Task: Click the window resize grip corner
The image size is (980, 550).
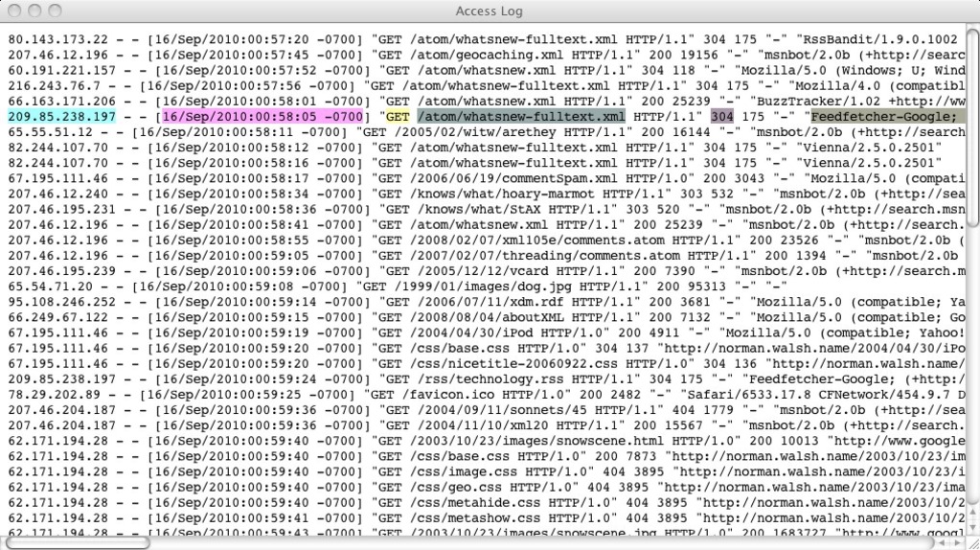Action: [973, 543]
